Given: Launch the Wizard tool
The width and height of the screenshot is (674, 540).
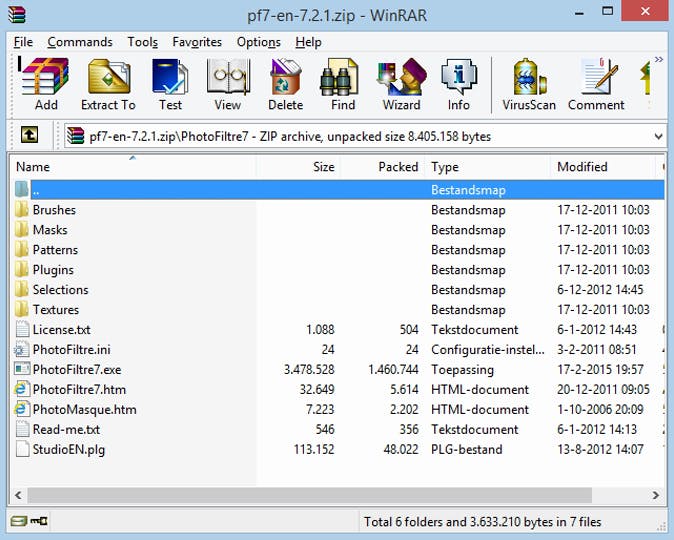Looking at the screenshot, I should 401,84.
